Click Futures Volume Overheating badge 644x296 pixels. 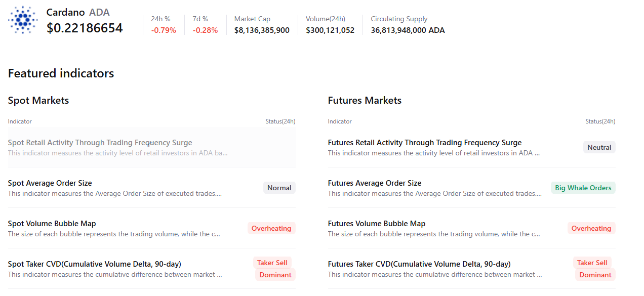point(591,228)
